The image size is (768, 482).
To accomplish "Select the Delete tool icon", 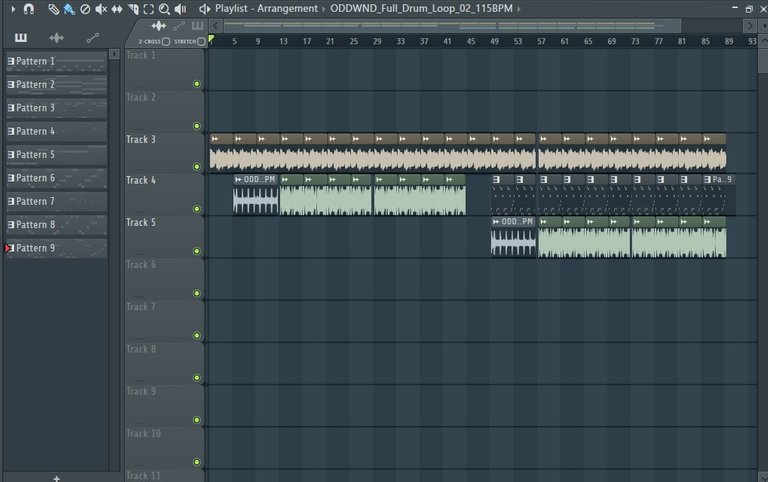I will [x=85, y=9].
